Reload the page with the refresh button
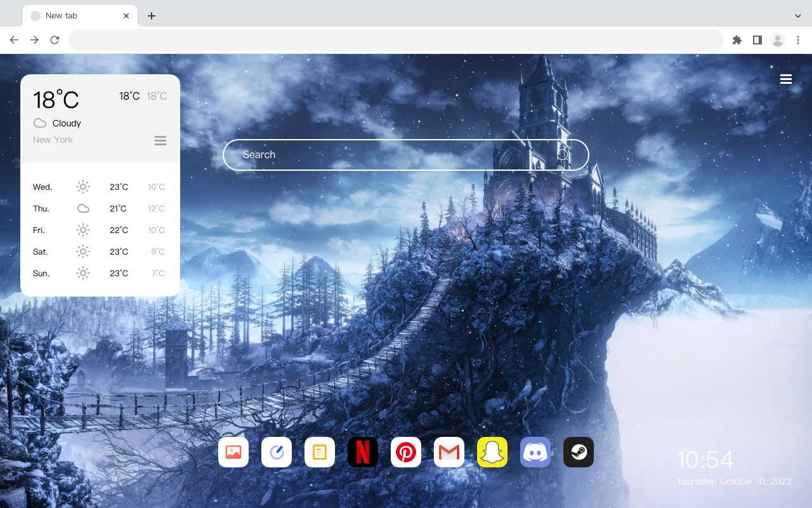 [x=55, y=40]
